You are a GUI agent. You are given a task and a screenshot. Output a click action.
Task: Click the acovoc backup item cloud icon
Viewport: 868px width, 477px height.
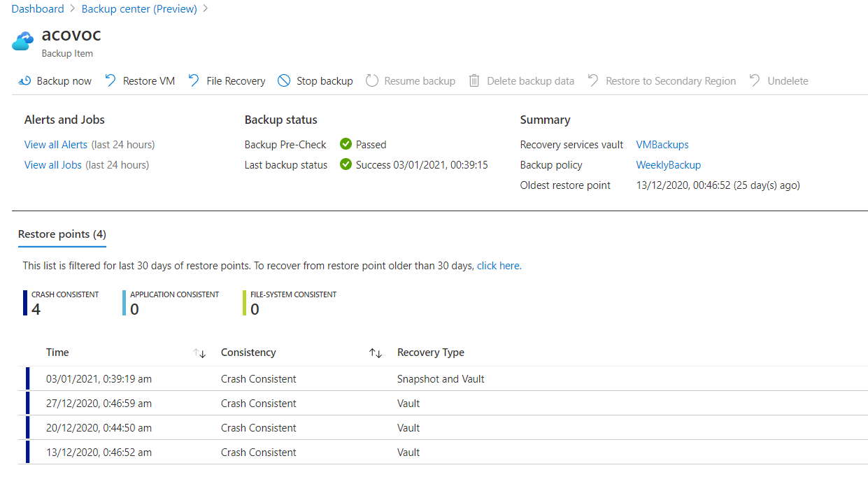22,41
